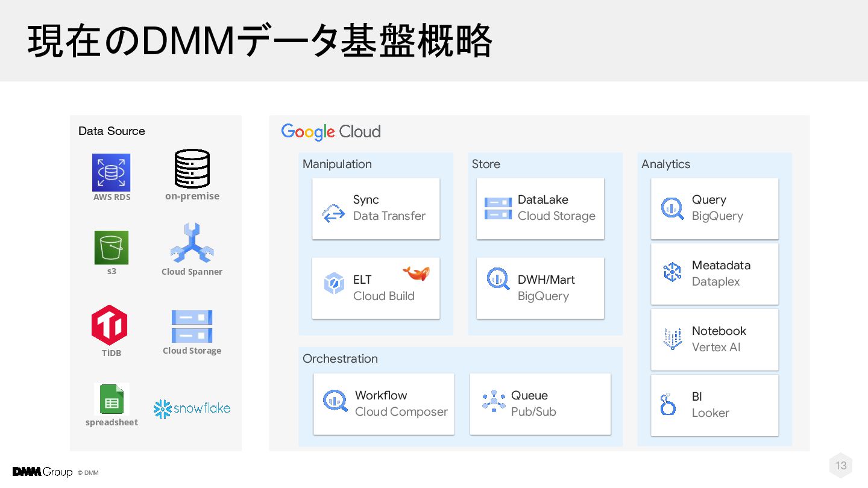Click the 'Workflow' text
The image size is (868, 488).
coord(381,395)
